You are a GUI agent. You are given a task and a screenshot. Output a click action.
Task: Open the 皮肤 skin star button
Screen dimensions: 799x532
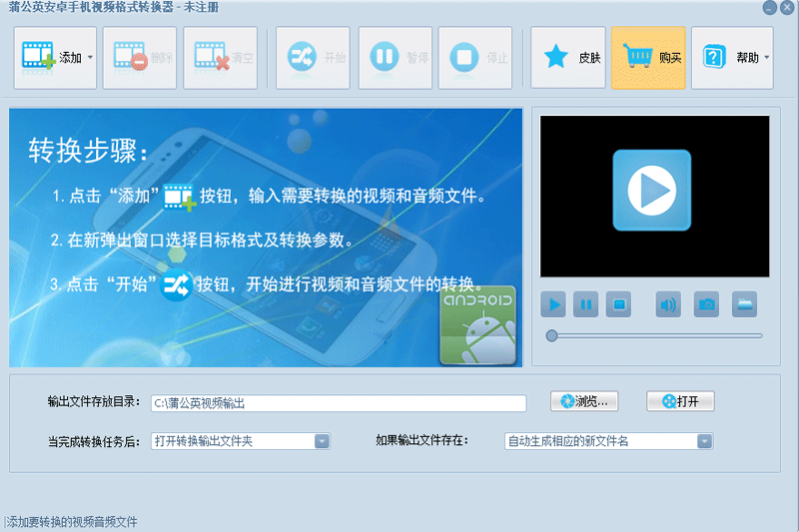568,58
